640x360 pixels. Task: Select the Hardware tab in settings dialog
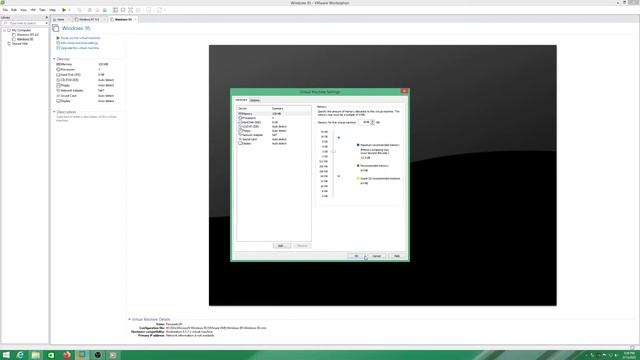(241, 100)
